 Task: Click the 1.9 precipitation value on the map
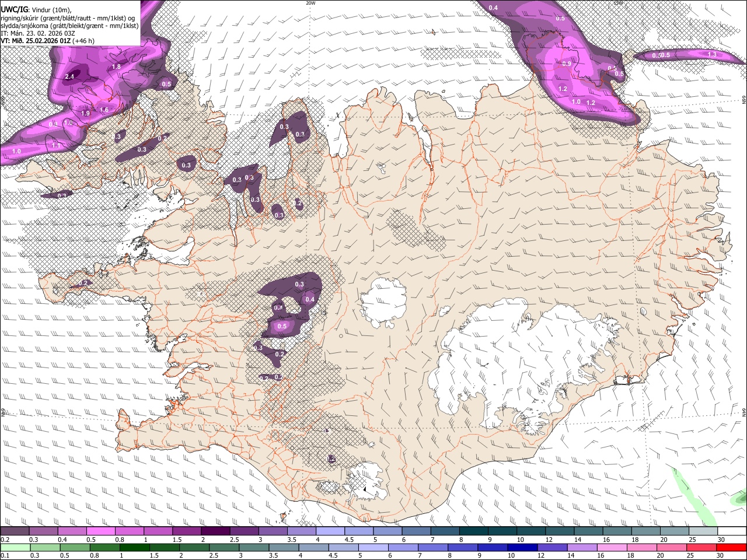pos(85,113)
